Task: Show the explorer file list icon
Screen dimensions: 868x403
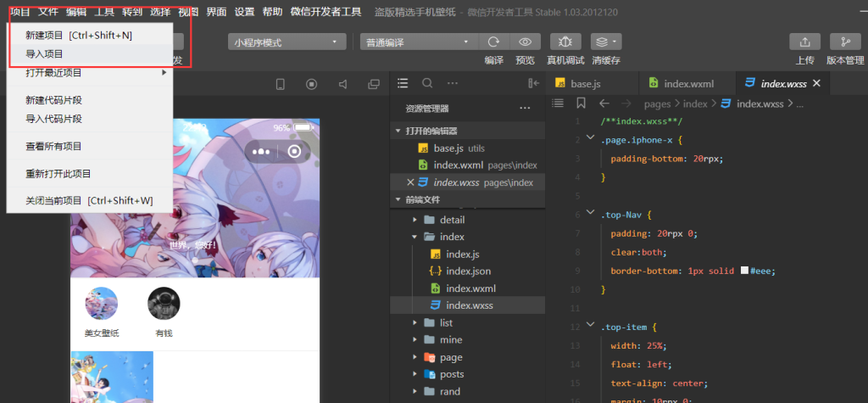Action: (x=403, y=83)
